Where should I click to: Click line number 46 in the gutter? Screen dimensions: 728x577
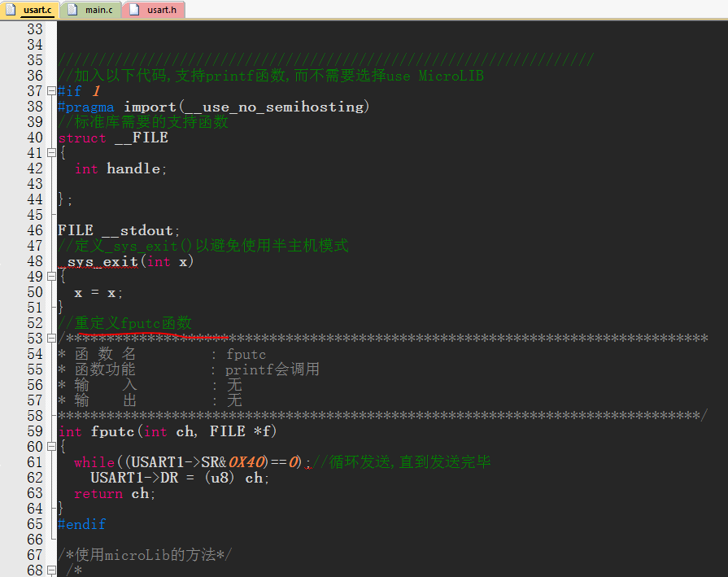pos(35,230)
